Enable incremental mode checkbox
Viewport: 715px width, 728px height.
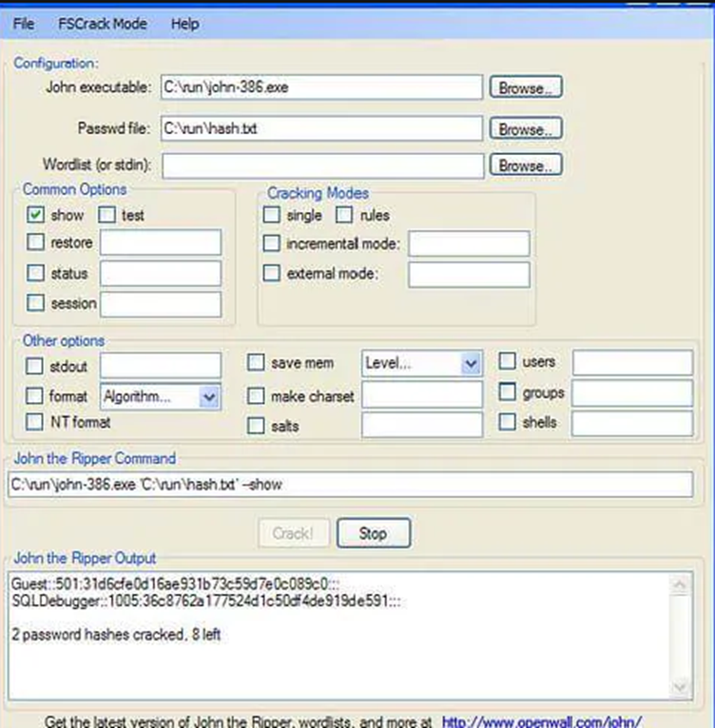272,242
